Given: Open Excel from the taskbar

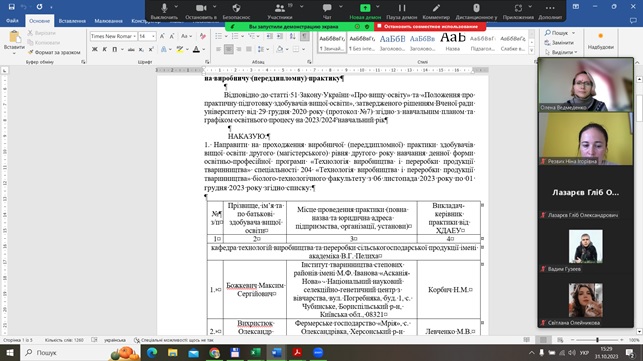Looking at the screenshot, I should (x=255, y=352).
